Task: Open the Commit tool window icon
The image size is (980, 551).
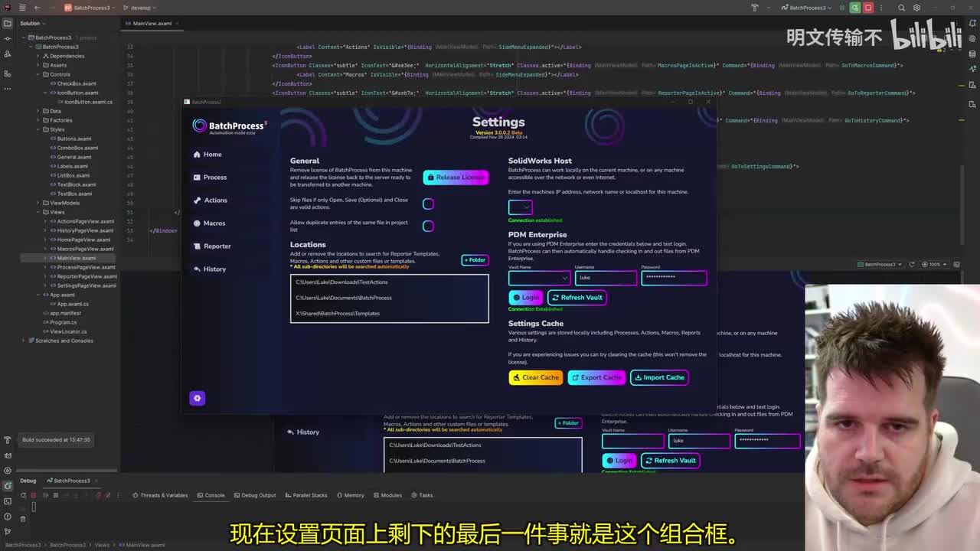Action: click(8, 39)
